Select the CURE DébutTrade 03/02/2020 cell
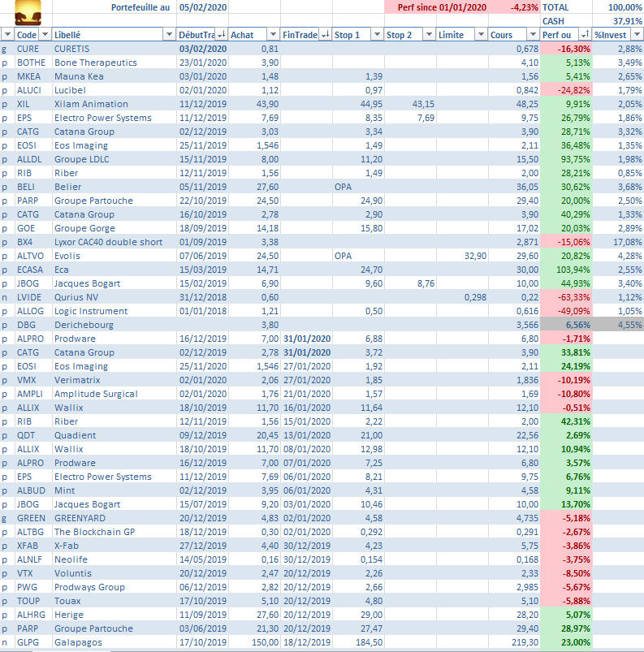This screenshot has width=644, height=652. pos(202,49)
